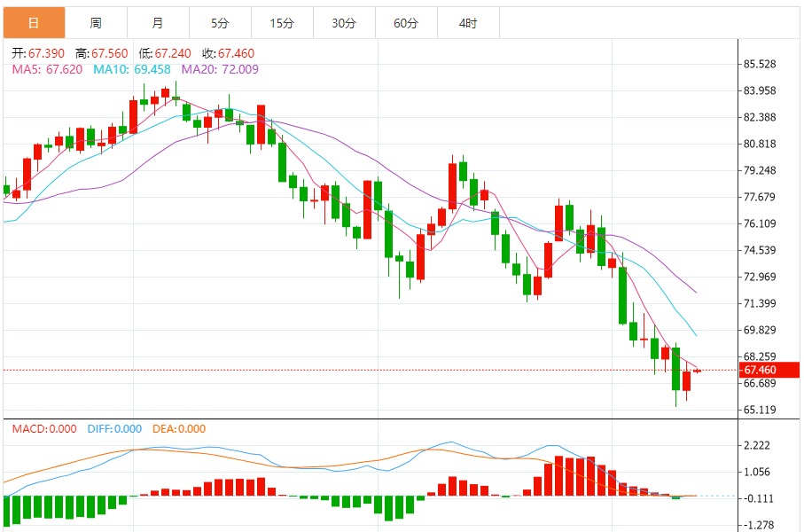Click the MA10: 69.458 indicator label
Image resolution: width=804 pixels, height=532 pixels.
[132, 69]
